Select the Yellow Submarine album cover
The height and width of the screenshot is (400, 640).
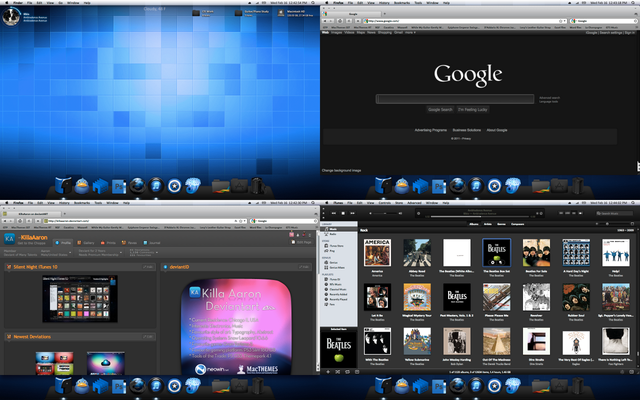417,341
